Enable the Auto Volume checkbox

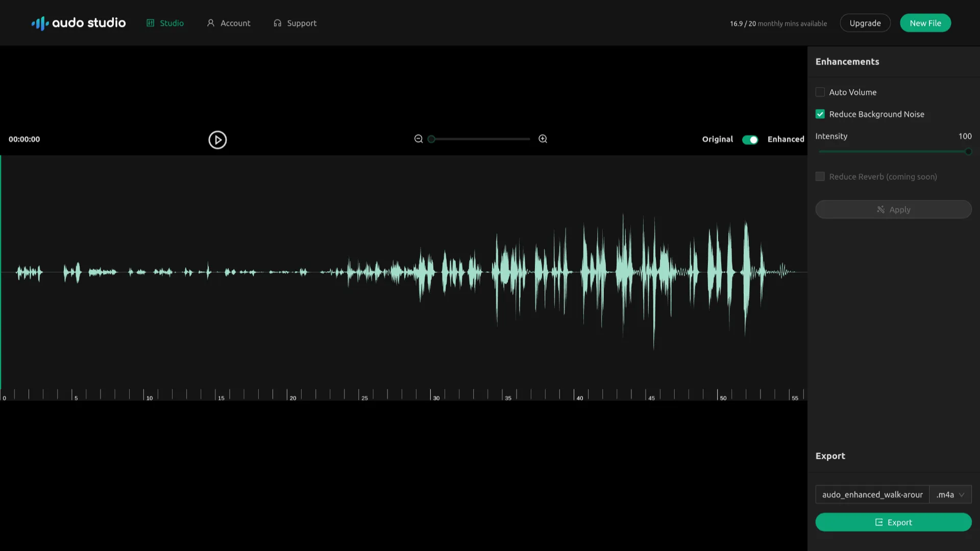click(820, 92)
